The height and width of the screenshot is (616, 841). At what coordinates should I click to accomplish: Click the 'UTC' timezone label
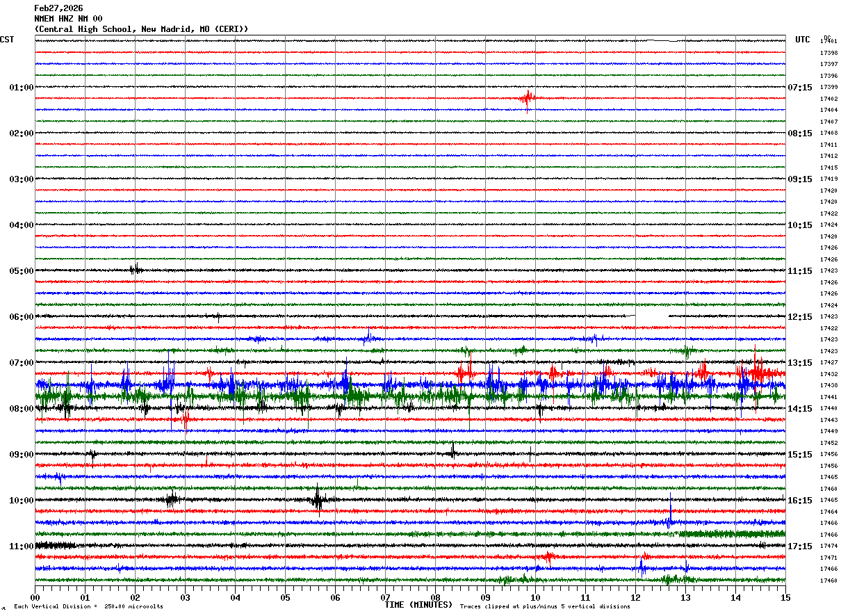803,40
